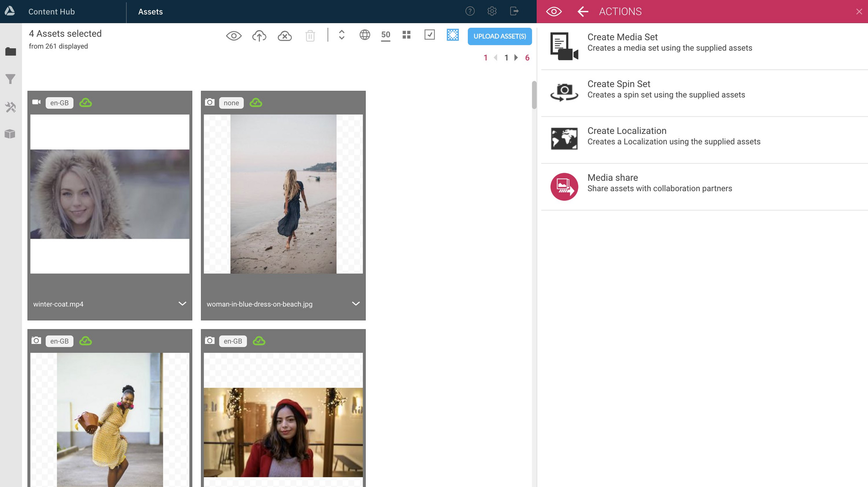Open the sort order arrows control
868x487 pixels.
(342, 35)
